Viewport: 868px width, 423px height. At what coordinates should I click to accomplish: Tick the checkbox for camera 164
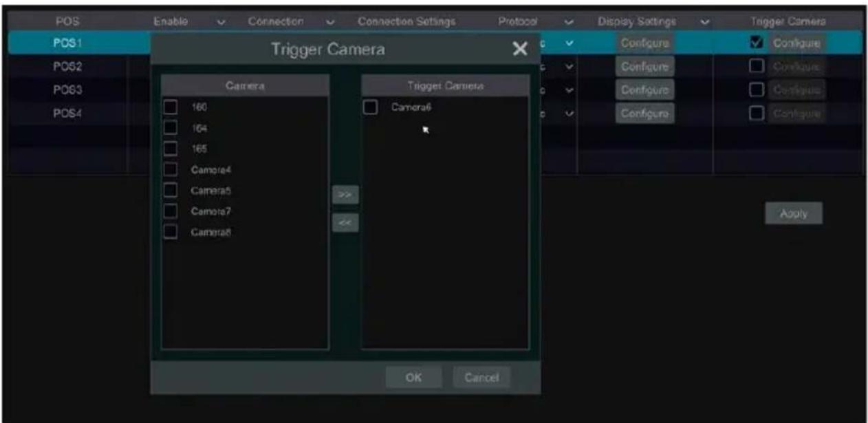[x=171, y=128]
